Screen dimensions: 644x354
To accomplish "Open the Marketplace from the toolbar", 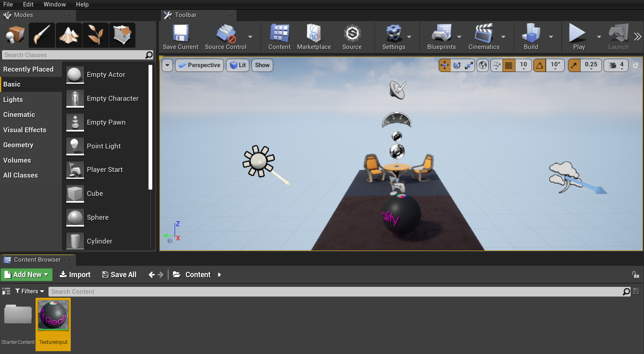I will [314, 37].
